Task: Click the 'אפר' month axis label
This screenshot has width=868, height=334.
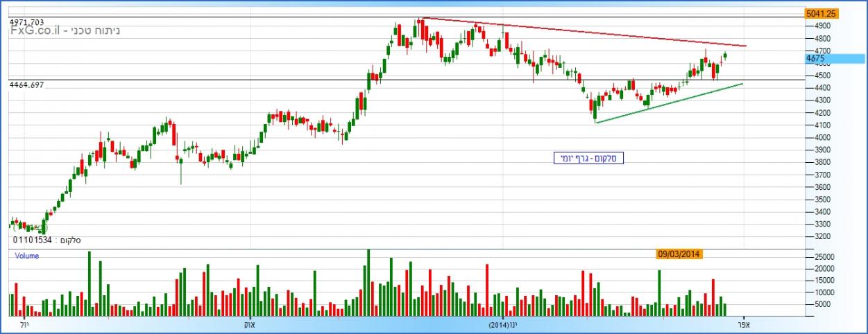Action: 744,325
